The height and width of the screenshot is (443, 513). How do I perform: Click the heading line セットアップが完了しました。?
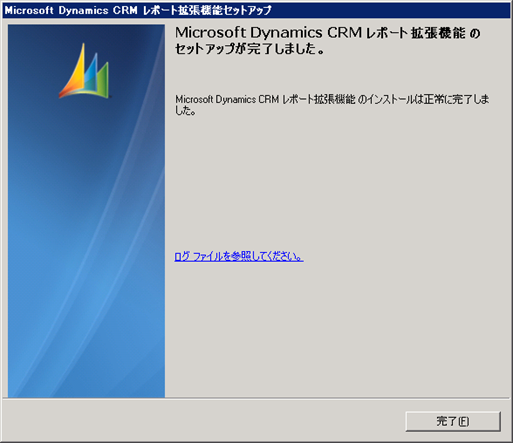pos(250,49)
